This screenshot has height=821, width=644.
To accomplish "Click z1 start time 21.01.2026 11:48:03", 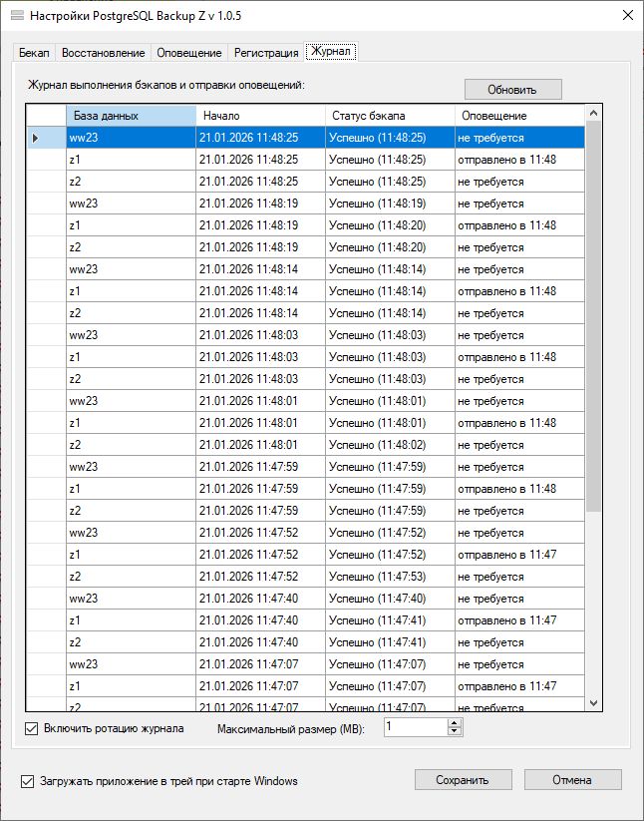I will pos(260,357).
